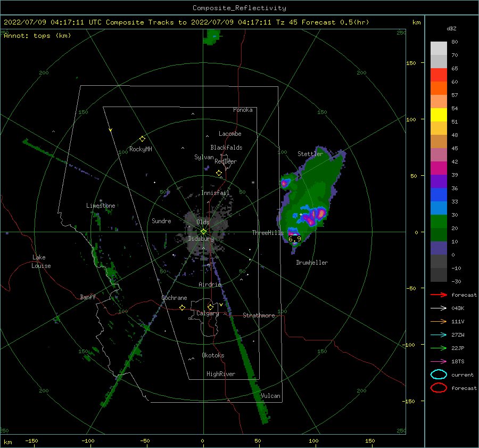Click the Didsbury town label
The width and height of the screenshot is (479, 448).
click(201, 239)
